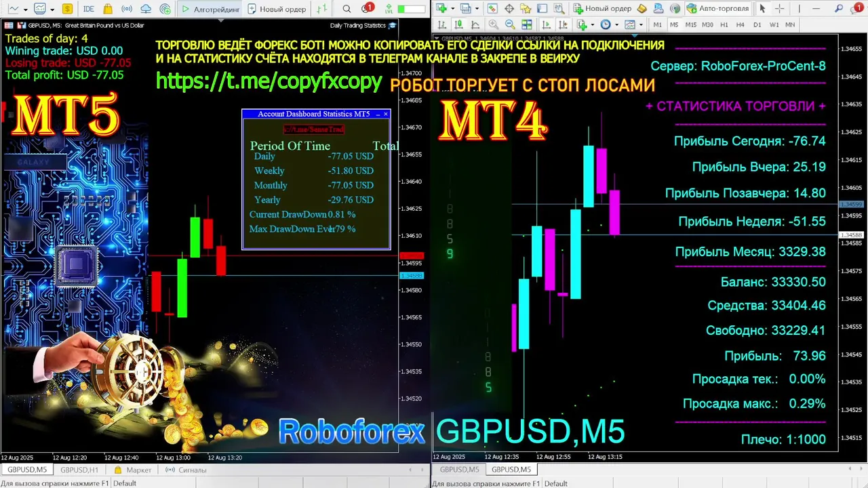Select the arrow cursor mode in MT4
Viewport: 868px width, 488px height.
pyautogui.click(x=762, y=8)
